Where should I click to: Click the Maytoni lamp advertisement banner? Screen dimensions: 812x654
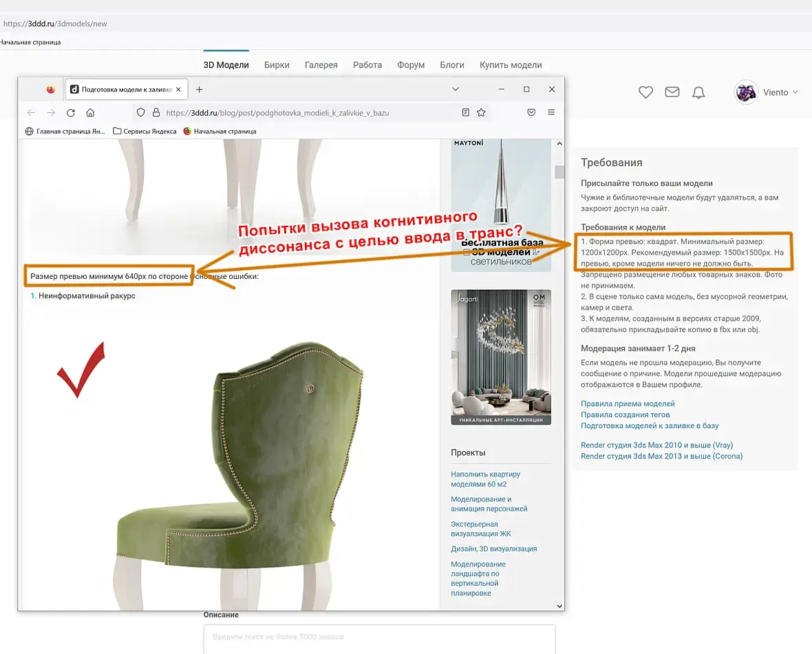click(501, 204)
